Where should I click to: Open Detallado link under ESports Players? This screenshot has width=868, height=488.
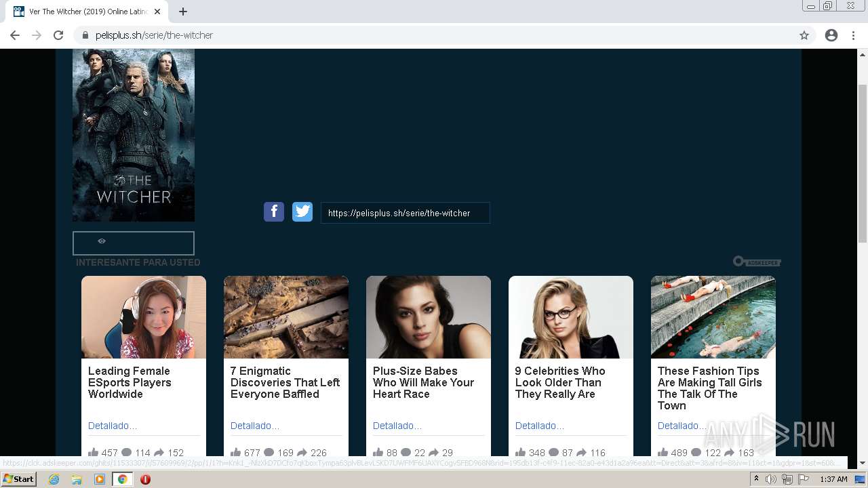point(113,426)
